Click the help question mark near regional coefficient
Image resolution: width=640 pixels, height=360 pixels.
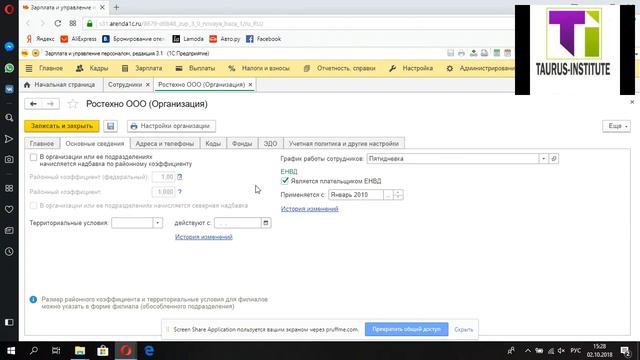(x=180, y=191)
